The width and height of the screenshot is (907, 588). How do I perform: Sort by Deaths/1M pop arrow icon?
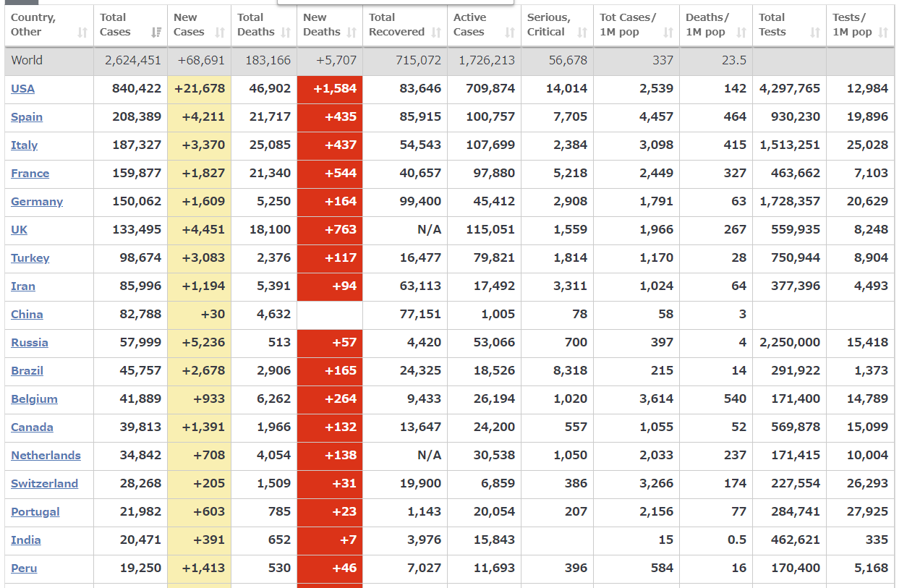741,33
